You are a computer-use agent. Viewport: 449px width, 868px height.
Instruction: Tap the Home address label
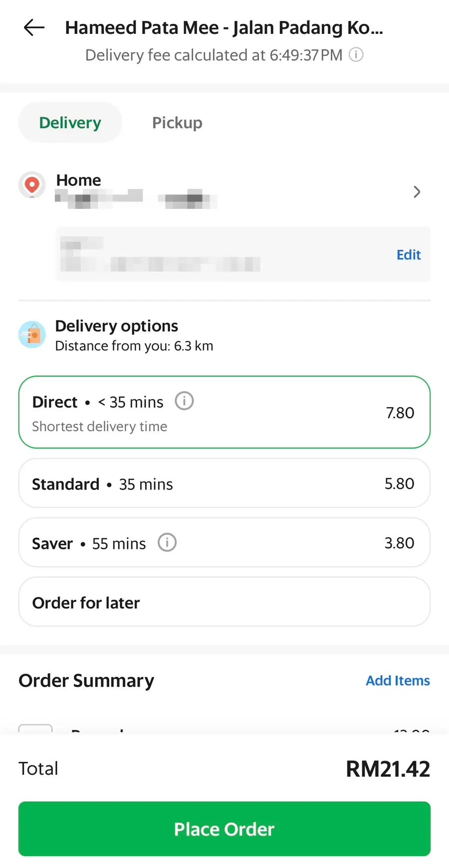78,180
